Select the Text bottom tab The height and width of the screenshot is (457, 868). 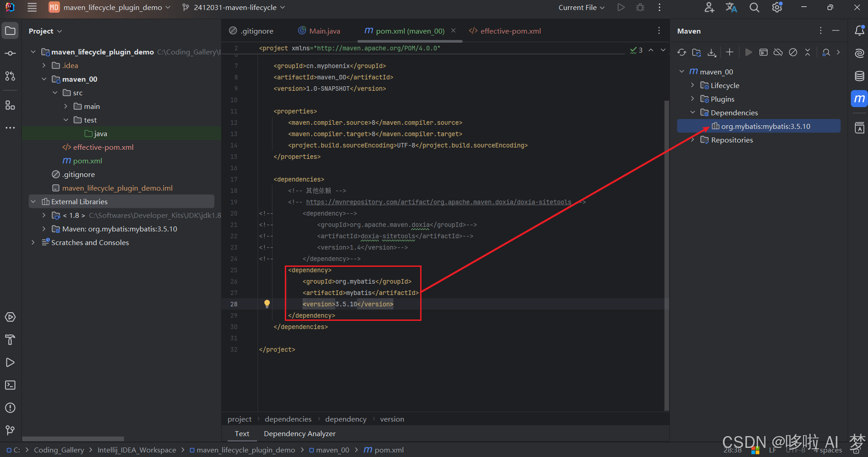242,433
